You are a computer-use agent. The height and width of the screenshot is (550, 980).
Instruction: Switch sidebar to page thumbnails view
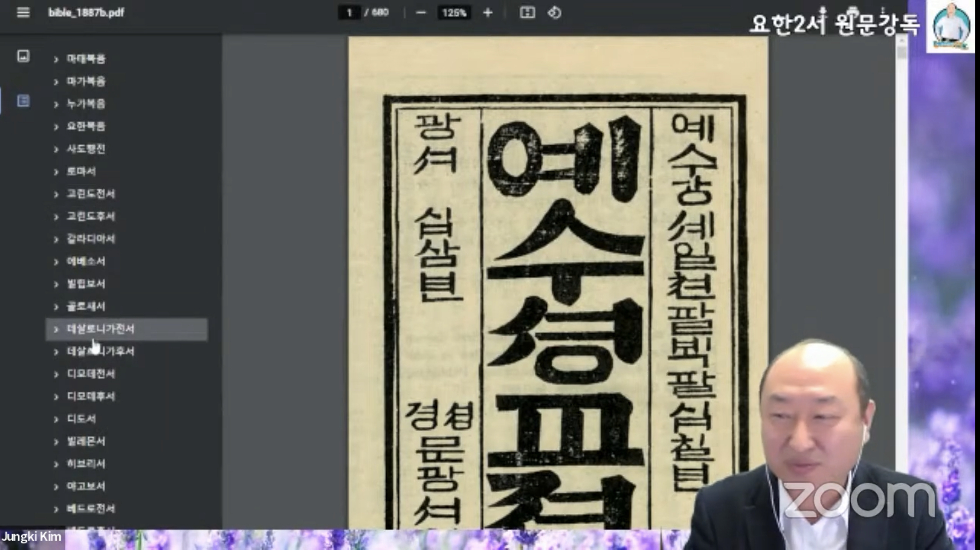[x=23, y=56]
